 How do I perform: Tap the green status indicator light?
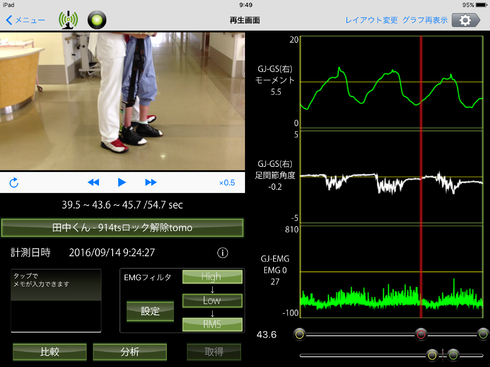coord(97,20)
